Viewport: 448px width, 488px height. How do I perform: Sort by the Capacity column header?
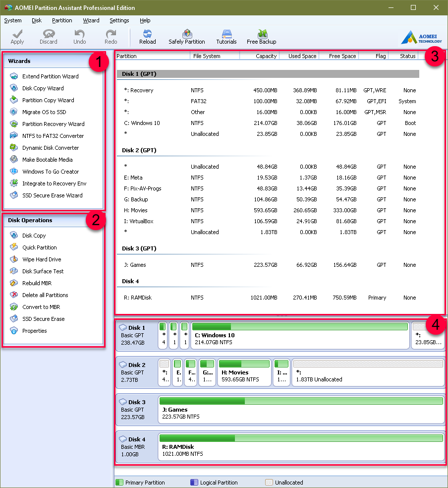[x=260, y=56]
